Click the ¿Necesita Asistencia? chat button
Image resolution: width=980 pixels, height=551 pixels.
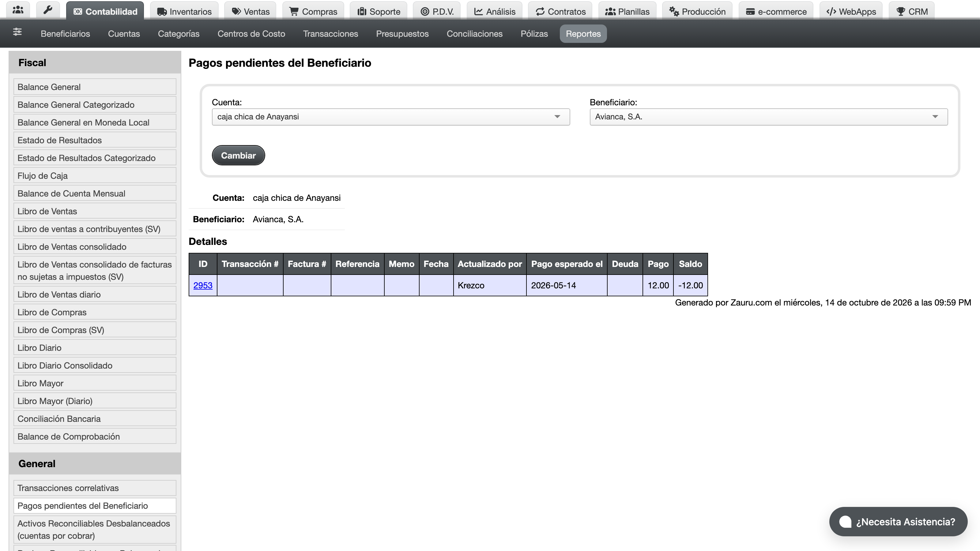tap(898, 522)
